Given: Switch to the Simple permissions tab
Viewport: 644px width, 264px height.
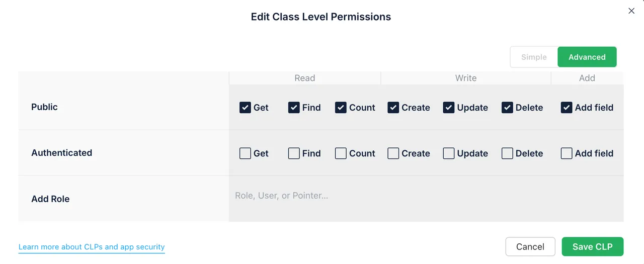Looking at the screenshot, I should click(x=534, y=57).
